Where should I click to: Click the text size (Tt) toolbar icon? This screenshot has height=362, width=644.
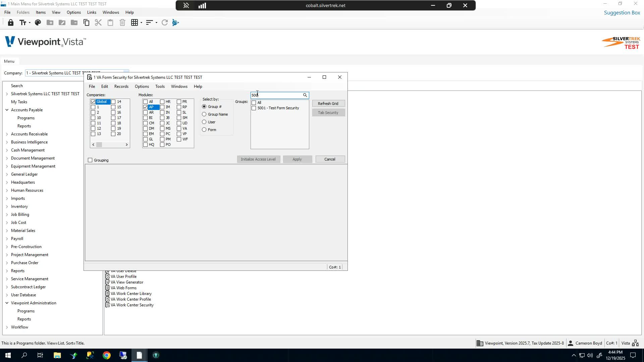(22, 22)
